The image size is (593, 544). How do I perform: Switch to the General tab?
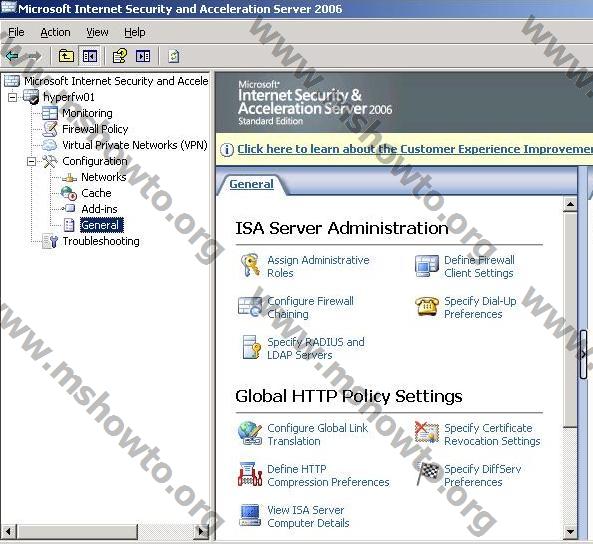coord(251,184)
